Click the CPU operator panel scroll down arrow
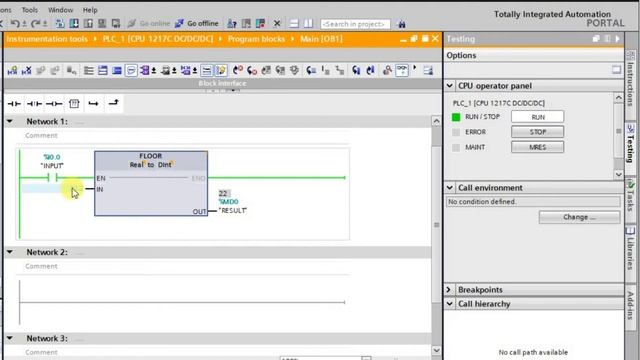This screenshot has height=360, width=640. tap(618, 174)
